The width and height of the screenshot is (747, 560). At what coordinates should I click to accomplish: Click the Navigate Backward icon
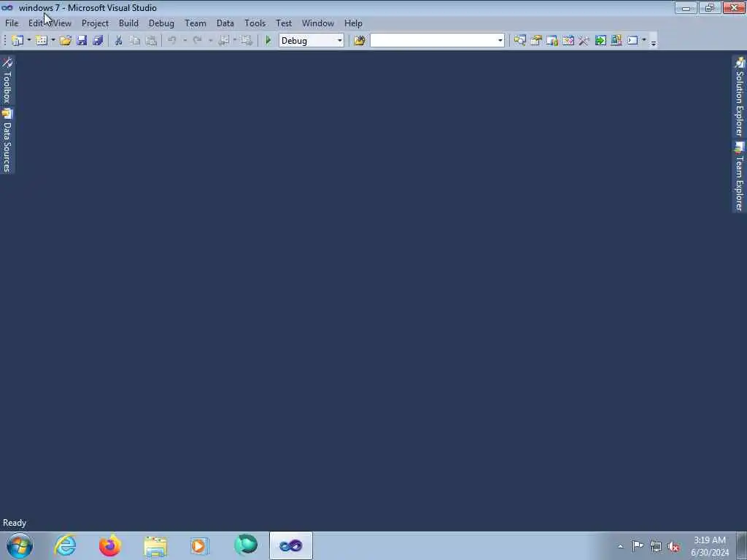click(x=223, y=41)
